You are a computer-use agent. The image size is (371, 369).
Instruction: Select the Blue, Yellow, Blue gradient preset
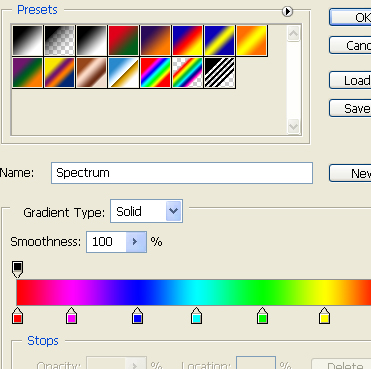coord(220,40)
